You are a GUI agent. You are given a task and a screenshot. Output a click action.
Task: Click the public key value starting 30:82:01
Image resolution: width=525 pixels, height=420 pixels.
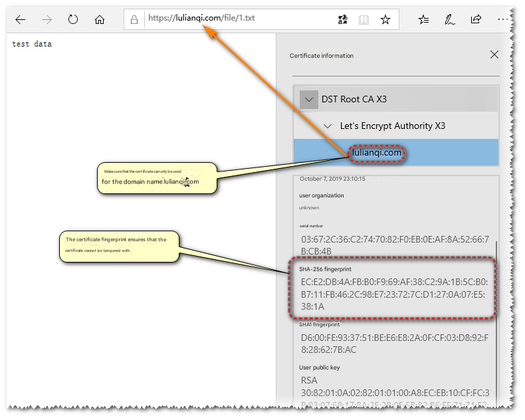[395, 399]
